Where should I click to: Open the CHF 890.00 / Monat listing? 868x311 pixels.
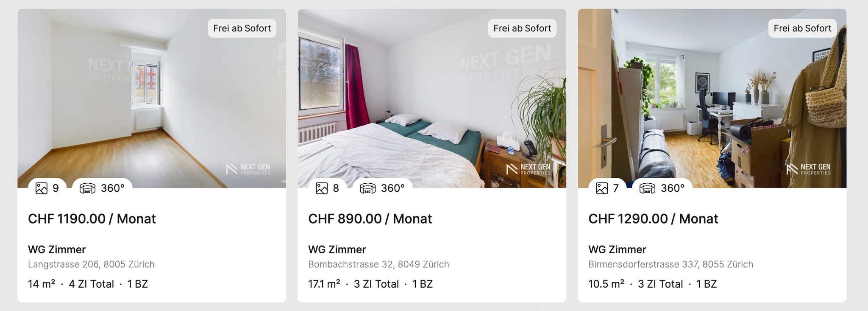coord(370,219)
